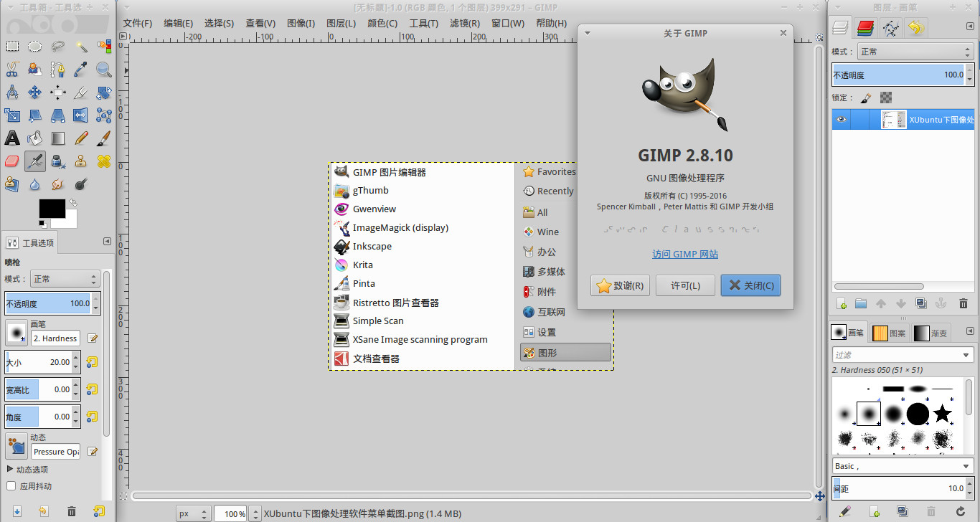Select the Crop knife tool

coord(81,92)
